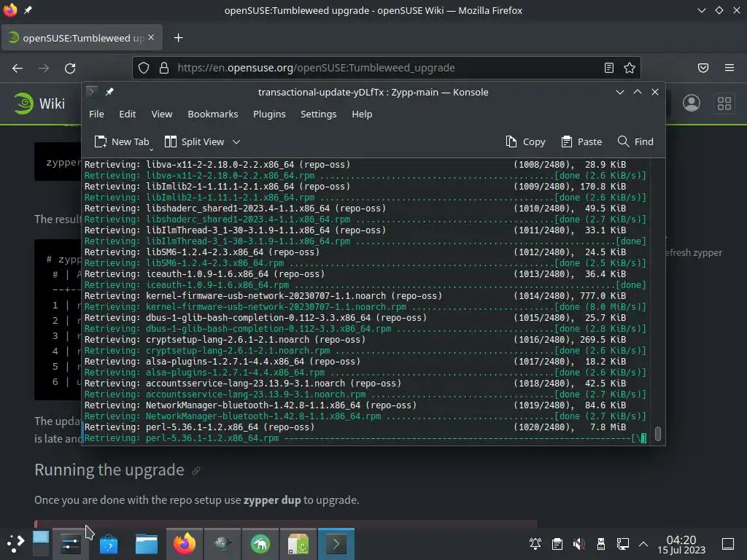Open the Dolphin file manager taskbar icon

coord(146,544)
